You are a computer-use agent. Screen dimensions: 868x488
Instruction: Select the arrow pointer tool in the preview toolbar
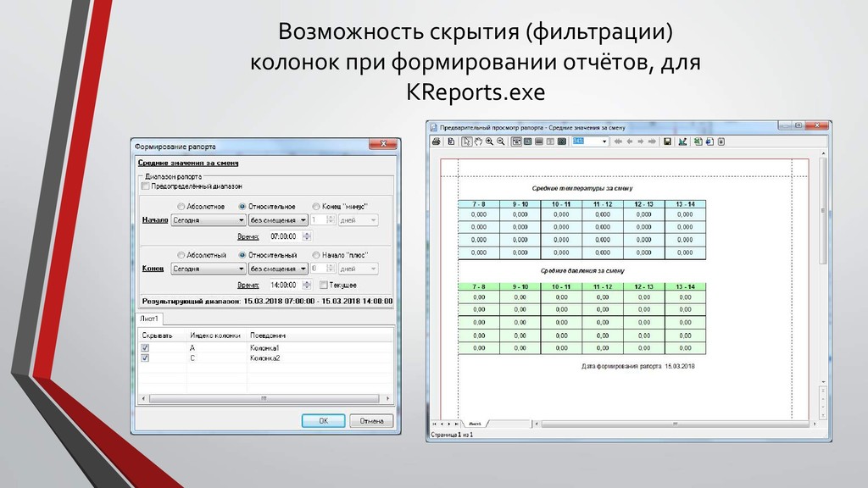(467, 141)
